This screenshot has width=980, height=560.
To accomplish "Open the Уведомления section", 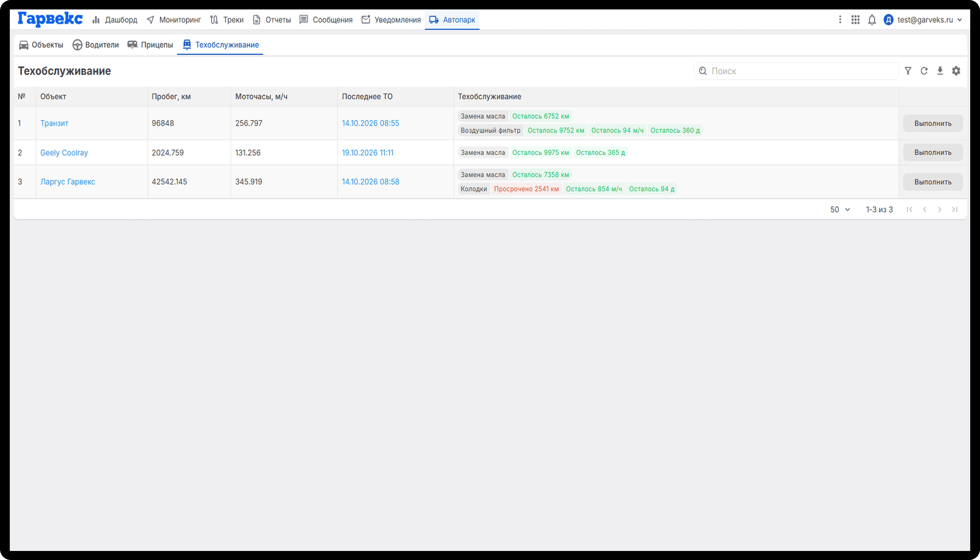I will (391, 20).
